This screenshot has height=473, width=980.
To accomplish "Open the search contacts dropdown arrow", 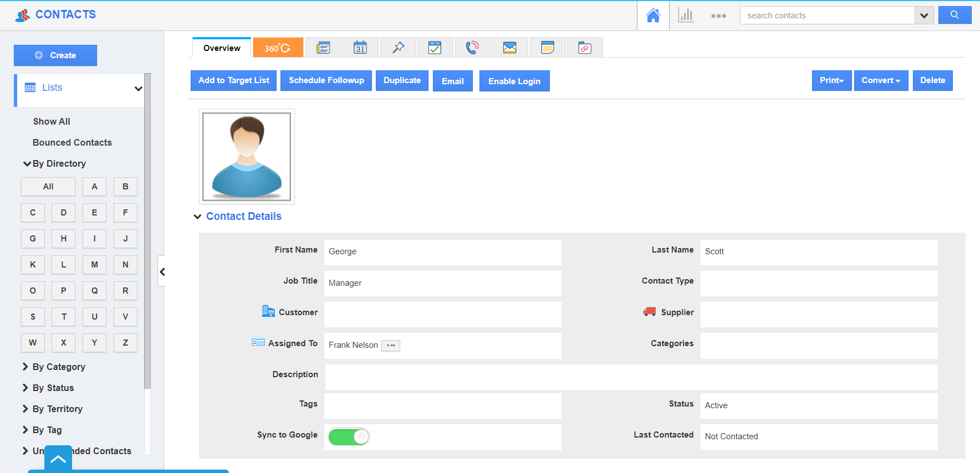I will [x=924, y=16].
